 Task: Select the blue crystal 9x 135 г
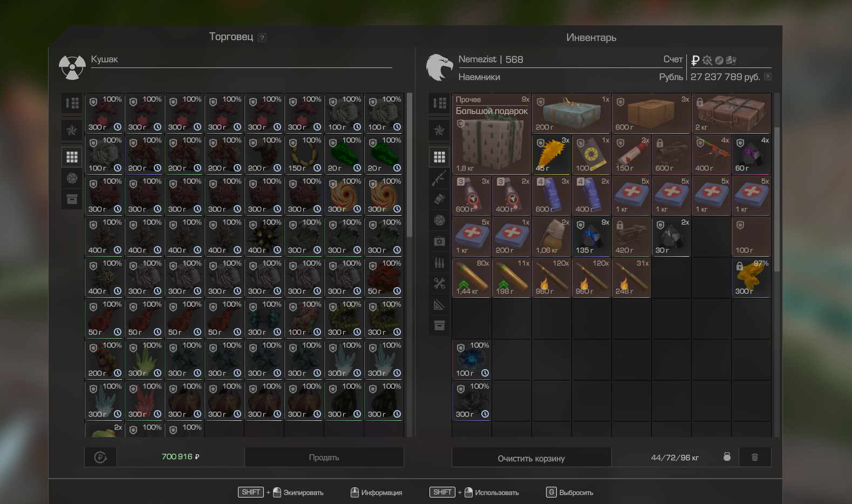pos(592,236)
